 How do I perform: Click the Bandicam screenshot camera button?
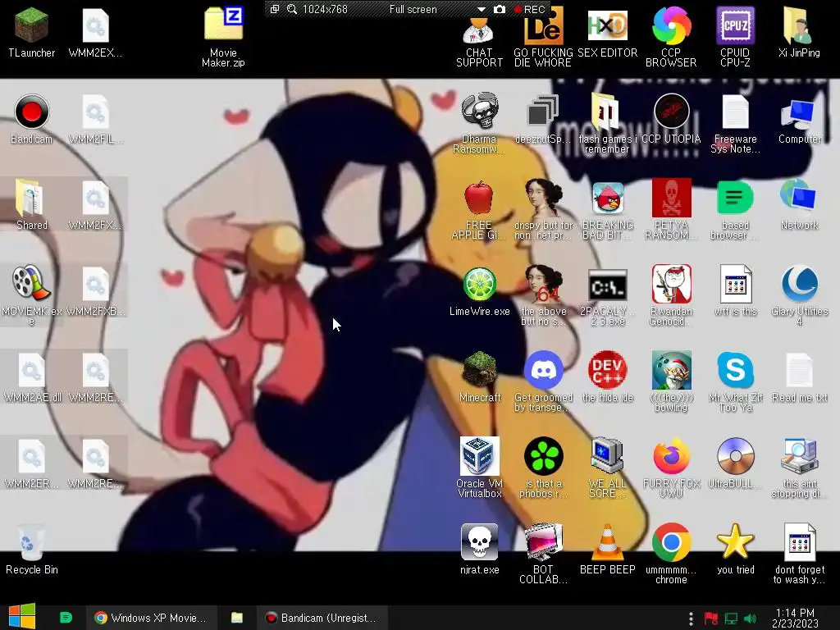coord(500,9)
